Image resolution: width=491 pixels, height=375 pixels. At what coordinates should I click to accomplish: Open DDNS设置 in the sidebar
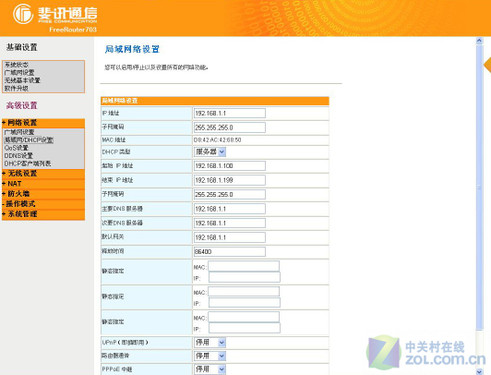click(18, 156)
